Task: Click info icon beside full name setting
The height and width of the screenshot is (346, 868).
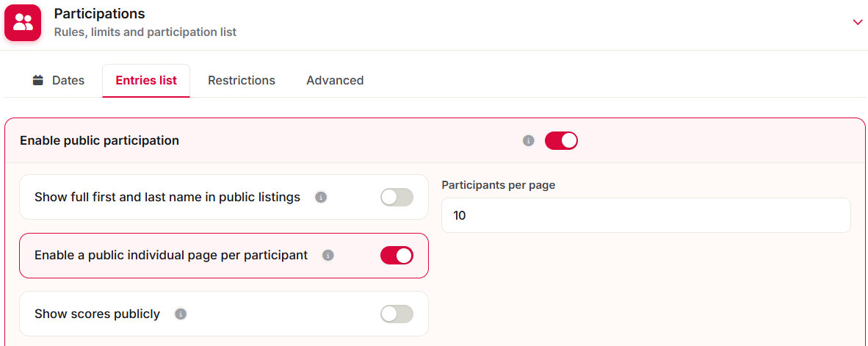Action: point(321,197)
